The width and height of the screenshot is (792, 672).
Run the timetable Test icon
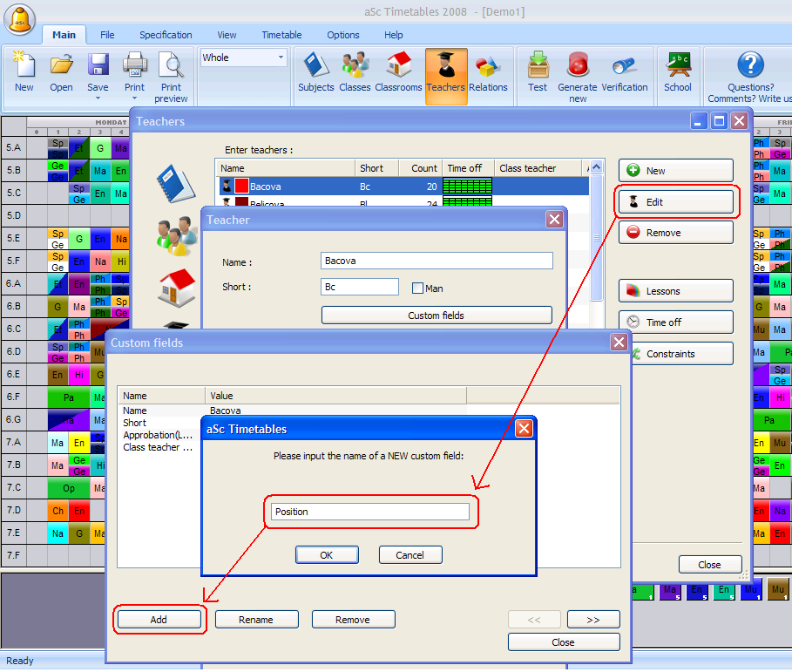(538, 66)
